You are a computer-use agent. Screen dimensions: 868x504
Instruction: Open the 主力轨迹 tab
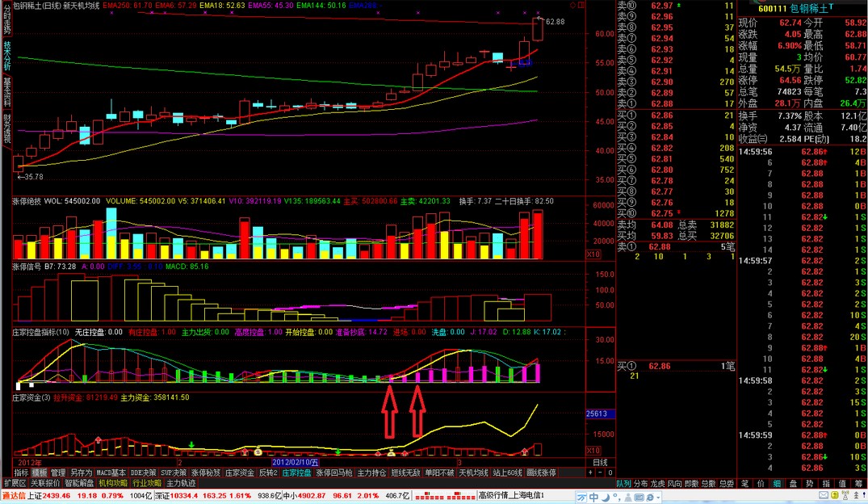pyautogui.click(x=181, y=484)
